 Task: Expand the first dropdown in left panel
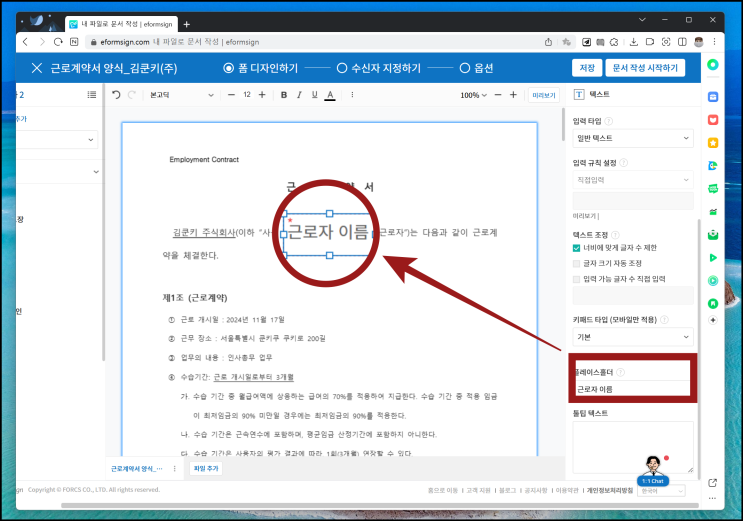(x=57, y=139)
